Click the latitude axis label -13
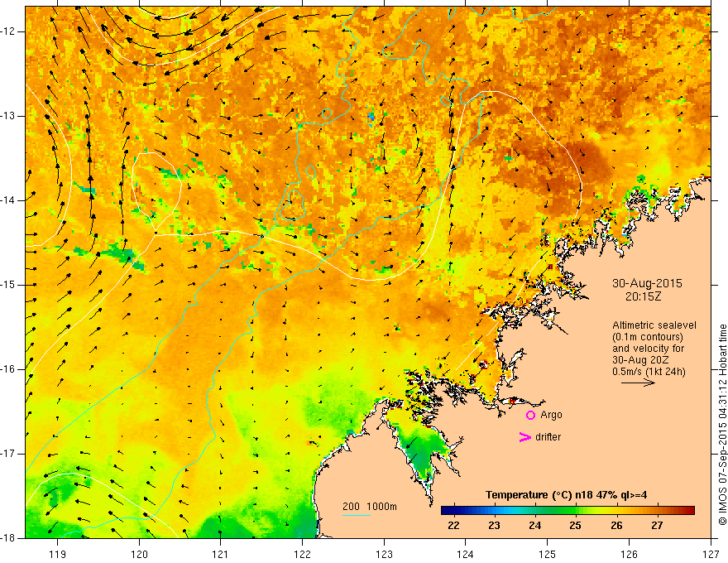The width and height of the screenshot is (728, 563). 8,116
